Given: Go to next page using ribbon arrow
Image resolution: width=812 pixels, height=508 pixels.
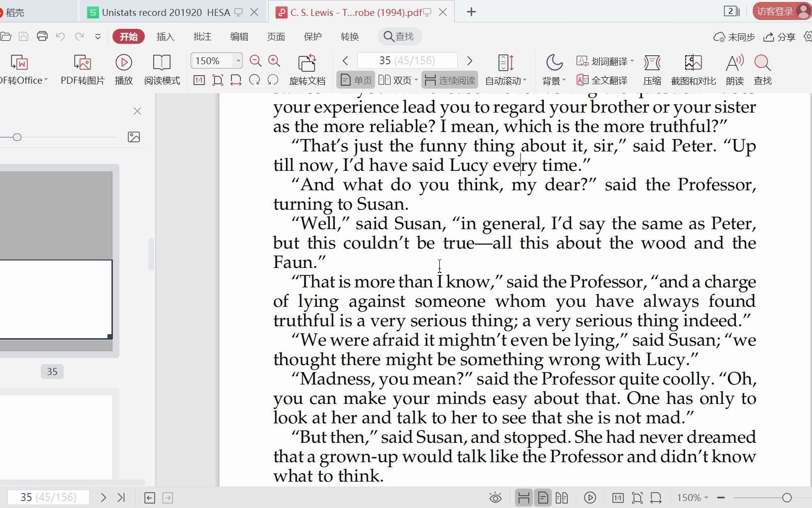Looking at the screenshot, I should tap(469, 61).
